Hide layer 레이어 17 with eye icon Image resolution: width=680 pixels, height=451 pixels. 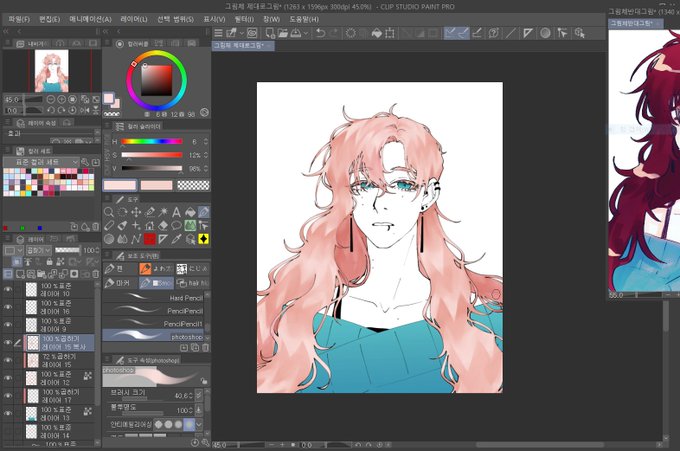[x=8, y=396]
